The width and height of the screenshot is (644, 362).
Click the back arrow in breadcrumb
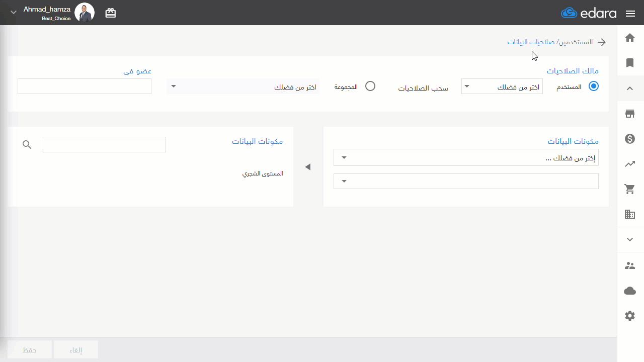602,42
